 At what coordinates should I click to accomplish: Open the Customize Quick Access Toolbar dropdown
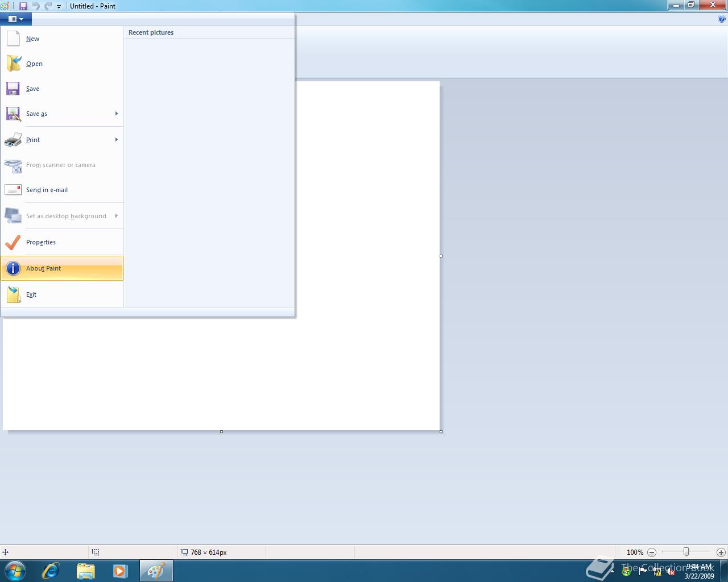click(59, 7)
